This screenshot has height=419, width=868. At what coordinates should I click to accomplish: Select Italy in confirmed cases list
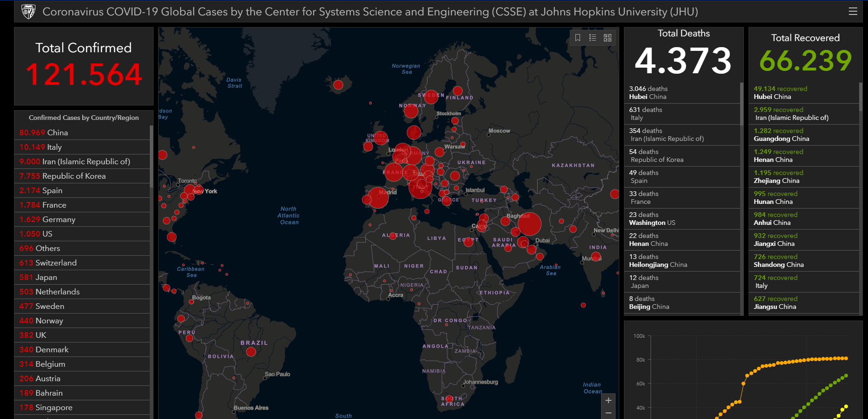[82, 147]
